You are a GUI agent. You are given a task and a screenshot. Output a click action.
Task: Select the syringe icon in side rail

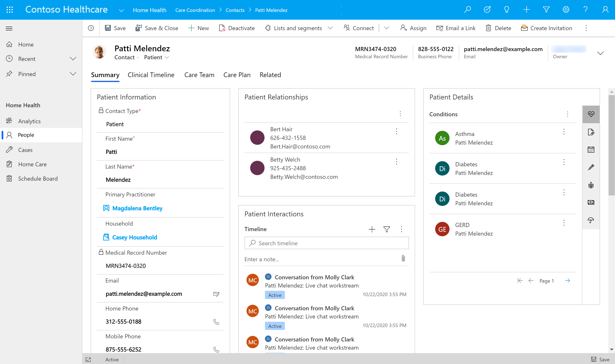591,167
